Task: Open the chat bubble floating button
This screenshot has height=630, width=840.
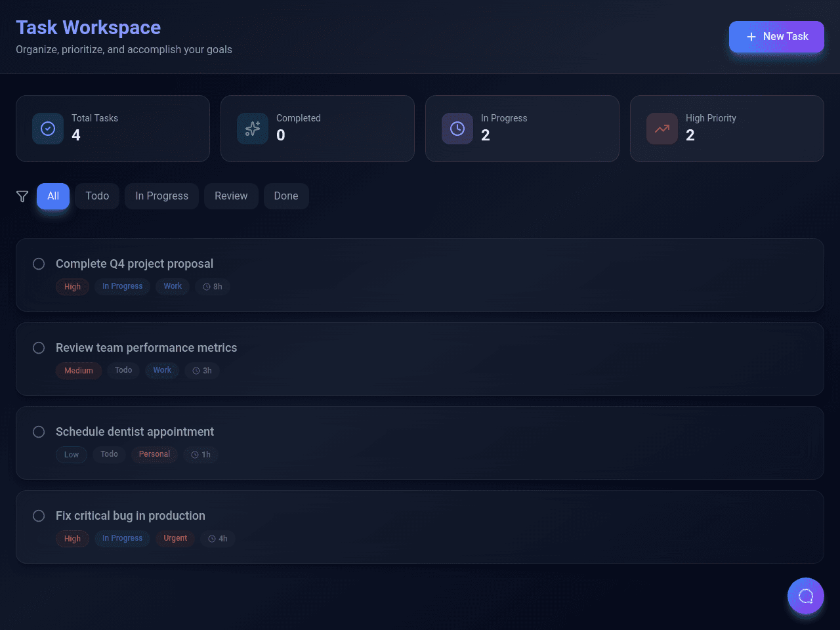Action: pyautogui.click(x=806, y=596)
